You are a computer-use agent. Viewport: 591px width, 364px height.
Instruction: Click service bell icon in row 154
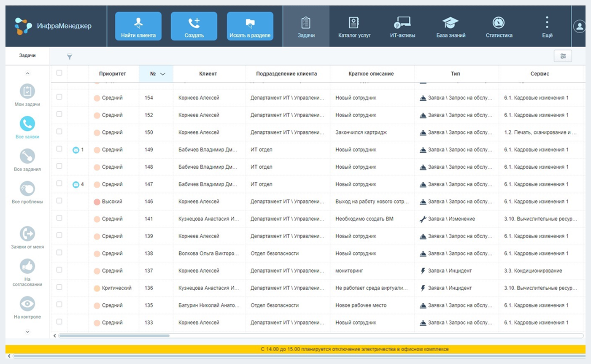tap(423, 98)
